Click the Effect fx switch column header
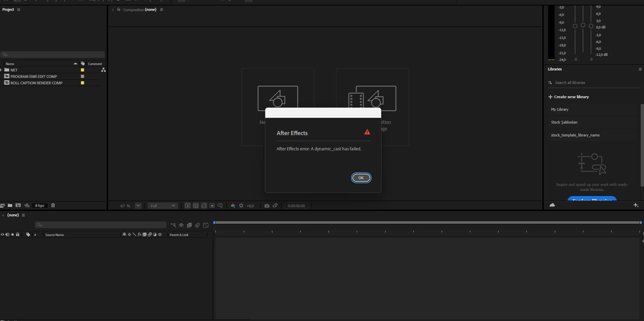 [139, 234]
